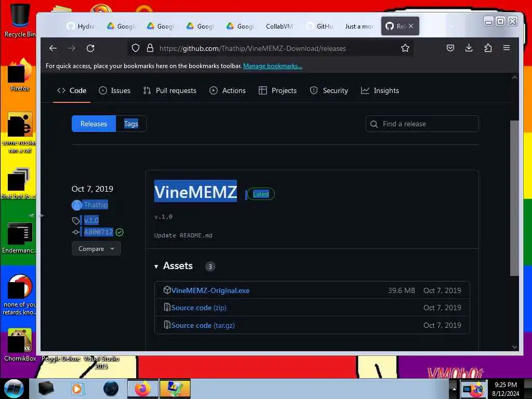Download Source code (zip)
Screen dimensions: 532x399
coord(198,308)
